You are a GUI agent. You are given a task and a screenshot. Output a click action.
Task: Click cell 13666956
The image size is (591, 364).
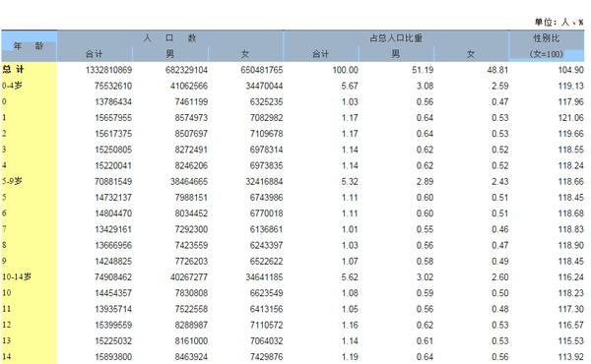(x=113, y=245)
